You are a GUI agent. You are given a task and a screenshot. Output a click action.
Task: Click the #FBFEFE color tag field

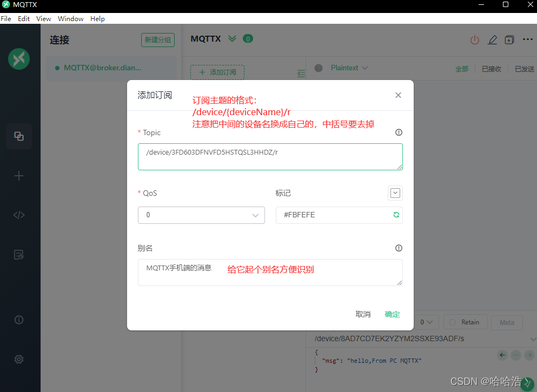click(339, 215)
